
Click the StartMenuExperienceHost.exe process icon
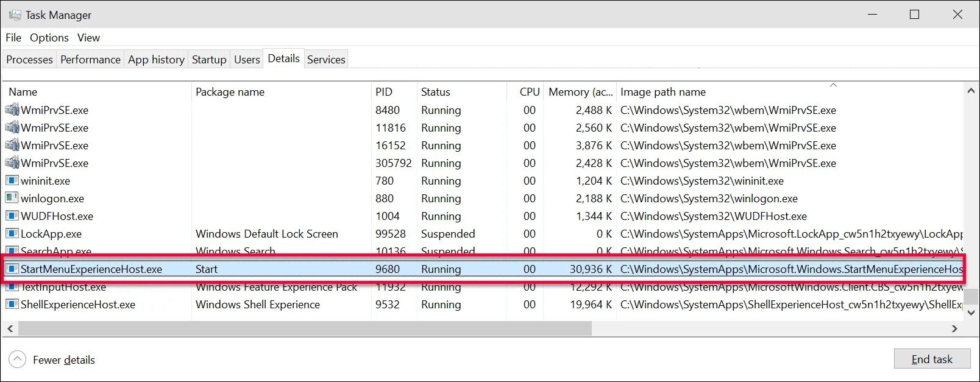pyautogui.click(x=12, y=269)
